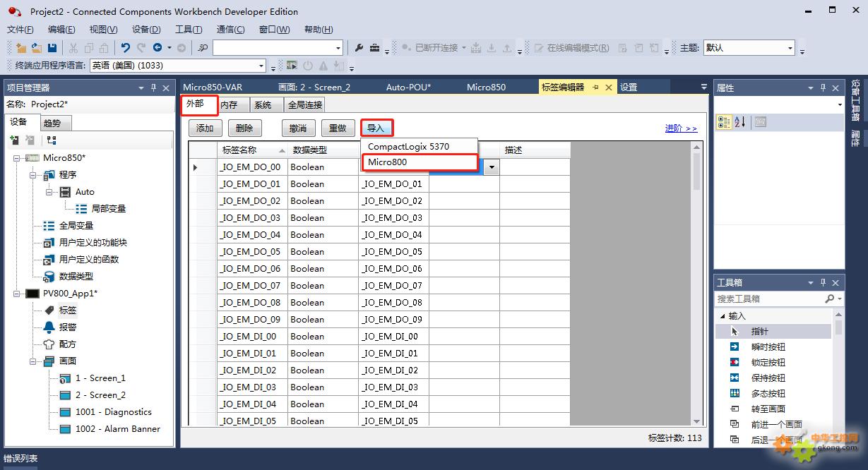
Task: Click the device hierarchy view icon
Action: (x=52, y=140)
